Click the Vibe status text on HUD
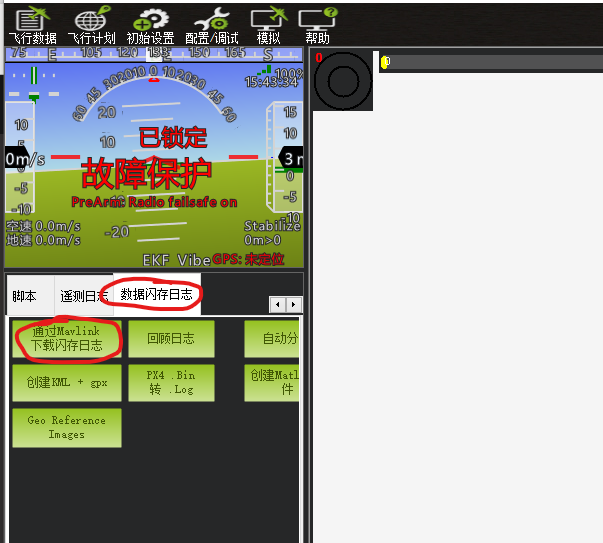The width and height of the screenshot is (603, 543). (194, 260)
